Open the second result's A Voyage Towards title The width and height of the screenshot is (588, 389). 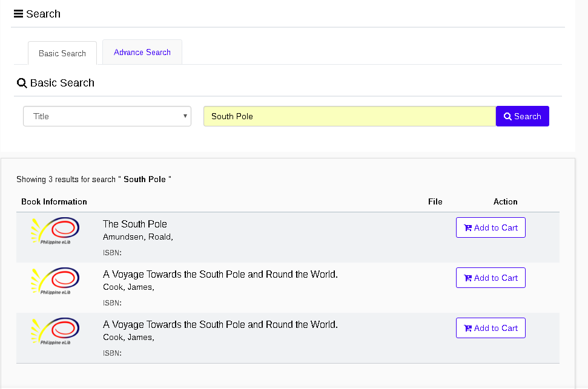220,274
